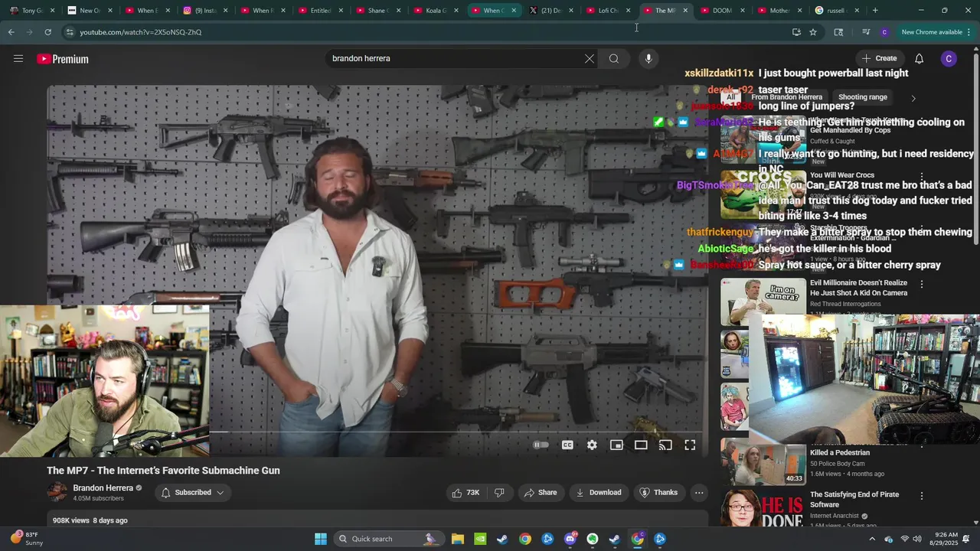
Task: Open NVIDIA app from the taskbar
Action: (480, 539)
